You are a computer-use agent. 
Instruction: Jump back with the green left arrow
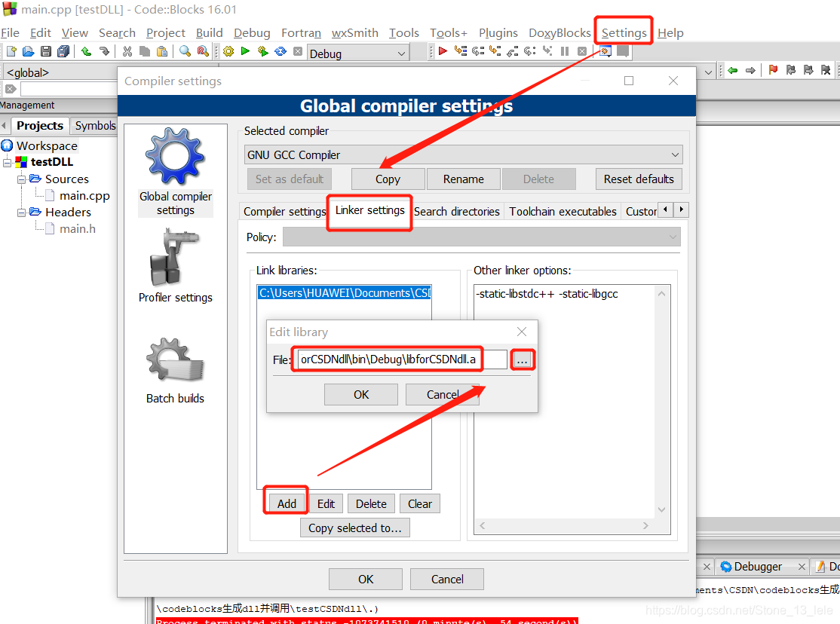click(x=733, y=70)
